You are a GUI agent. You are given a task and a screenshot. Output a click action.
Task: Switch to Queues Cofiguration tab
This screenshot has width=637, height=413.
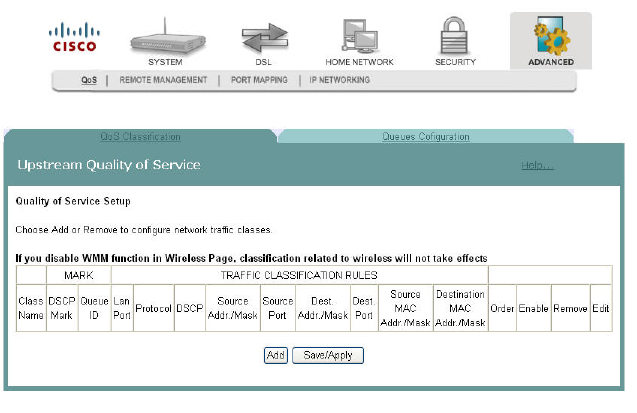[426, 137]
